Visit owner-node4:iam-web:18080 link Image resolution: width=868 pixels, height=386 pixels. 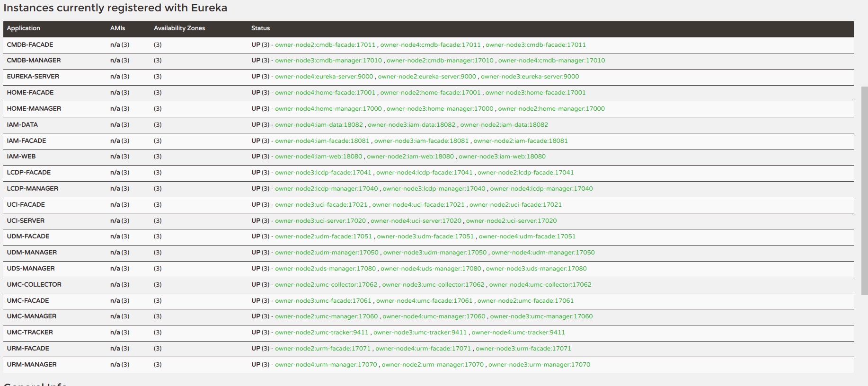click(x=319, y=157)
